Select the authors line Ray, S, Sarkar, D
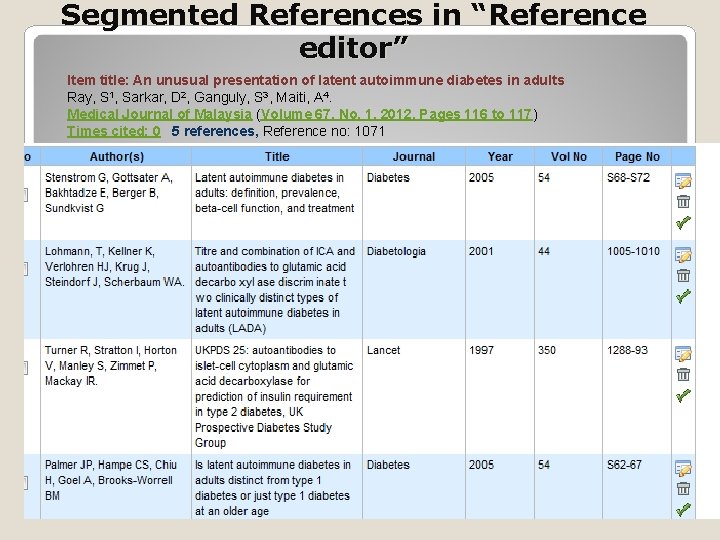 click(199, 97)
